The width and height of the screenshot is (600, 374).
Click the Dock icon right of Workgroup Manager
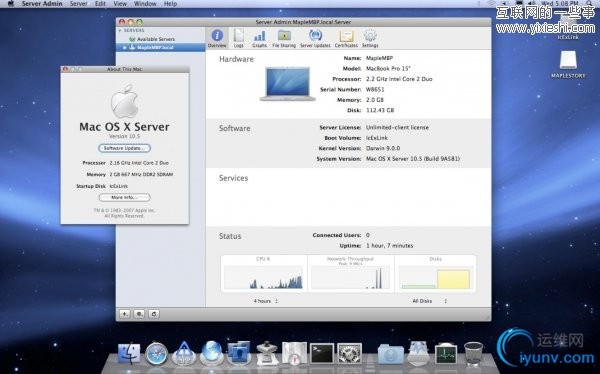[267, 353]
